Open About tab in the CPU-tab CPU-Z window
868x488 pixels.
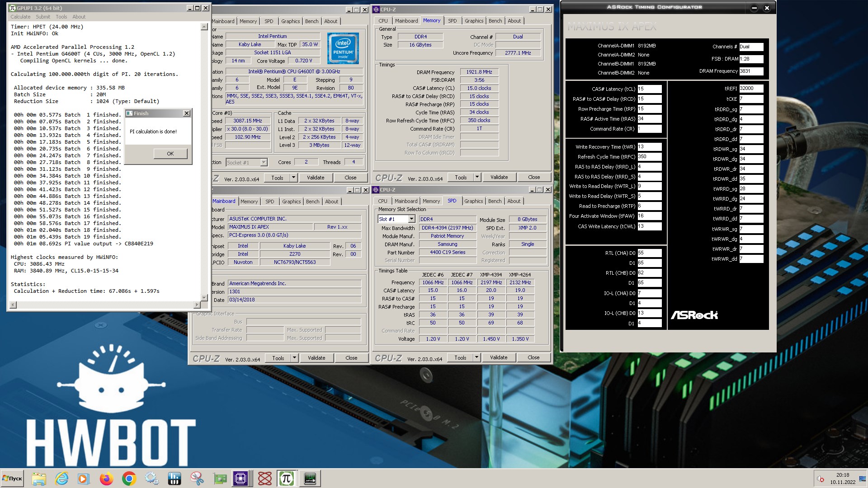click(330, 21)
